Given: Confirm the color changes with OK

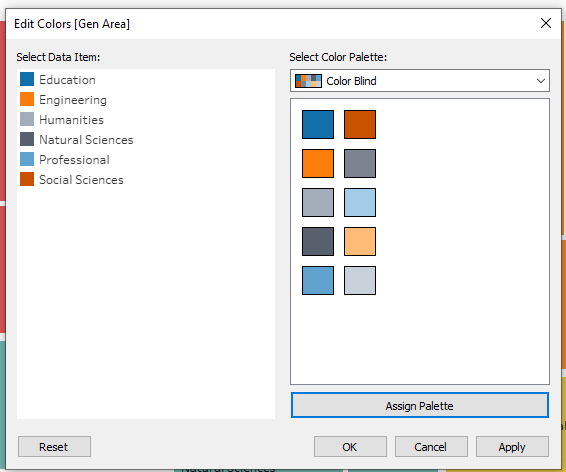Looking at the screenshot, I should [350, 447].
